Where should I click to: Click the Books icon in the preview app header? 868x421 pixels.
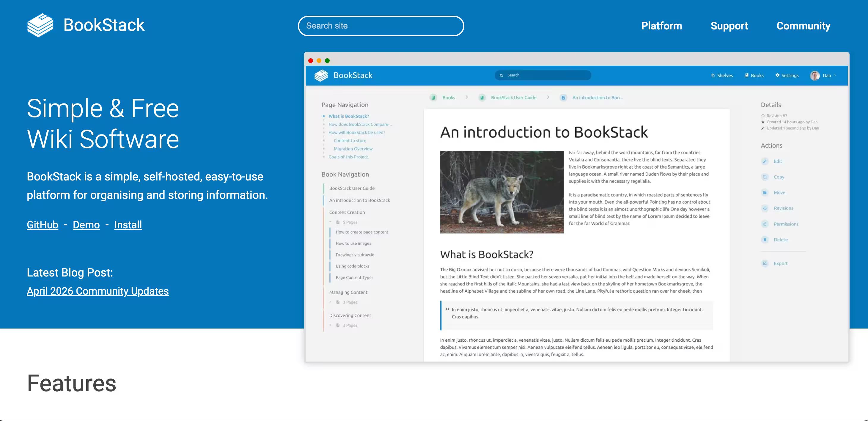pos(747,76)
